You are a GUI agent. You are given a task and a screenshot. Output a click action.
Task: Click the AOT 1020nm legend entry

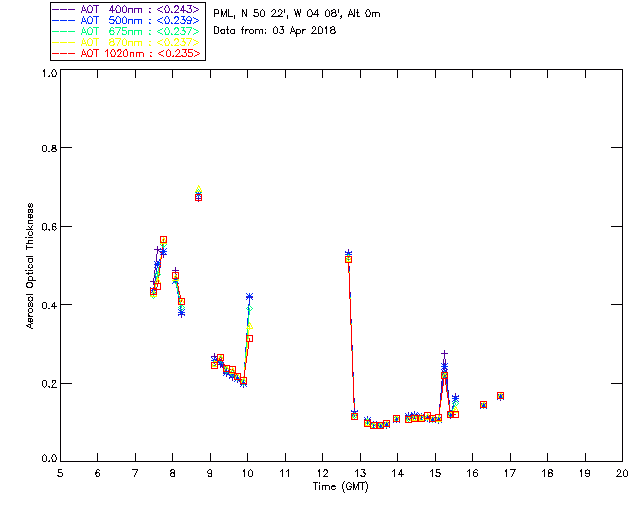point(127,53)
